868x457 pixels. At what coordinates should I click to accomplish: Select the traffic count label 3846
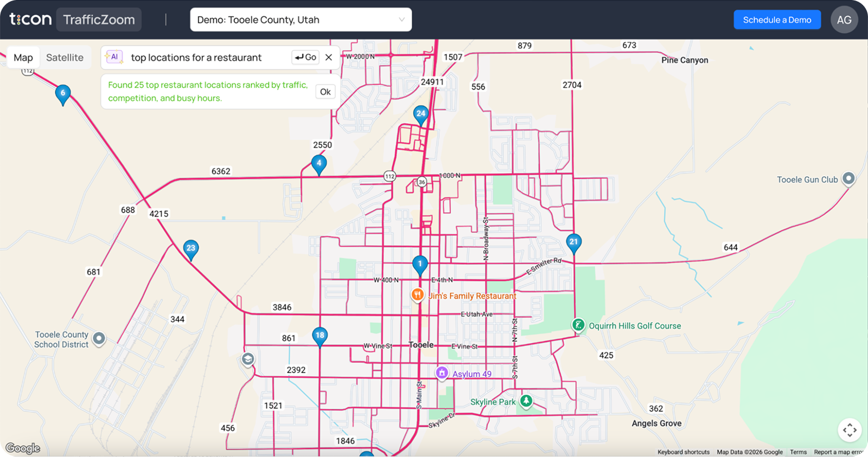click(x=282, y=307)
